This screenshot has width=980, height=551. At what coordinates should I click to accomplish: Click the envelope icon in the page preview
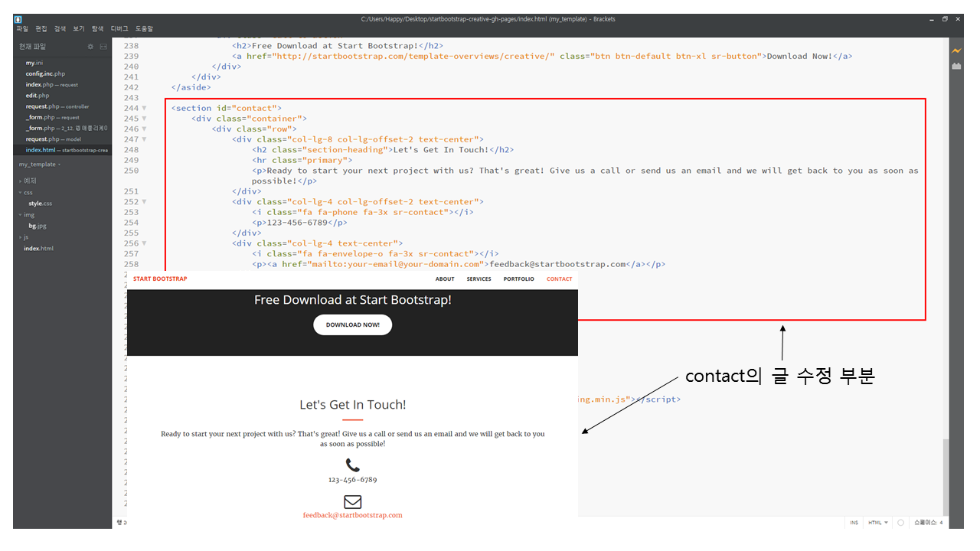pyautogui.click(x=352, y=502)
